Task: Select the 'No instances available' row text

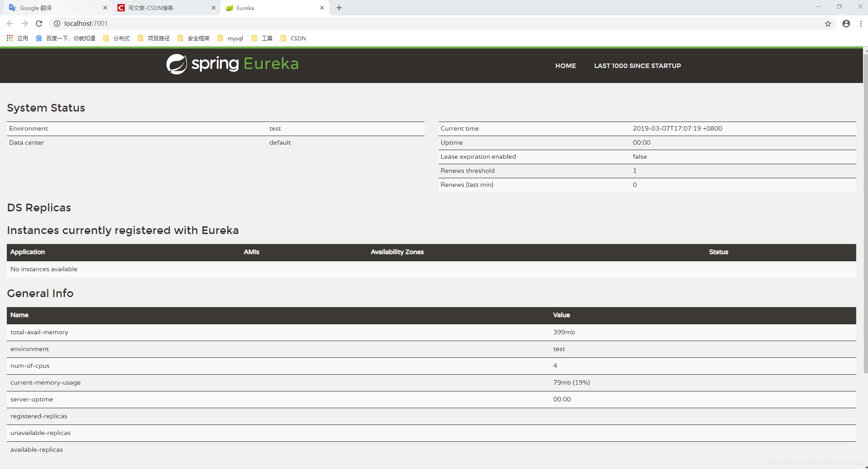Action: [44, 269]
